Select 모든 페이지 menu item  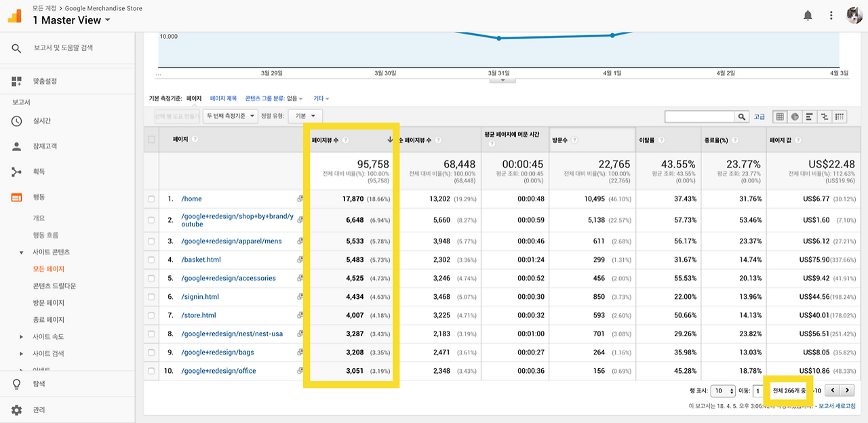[x=49, y=269]
